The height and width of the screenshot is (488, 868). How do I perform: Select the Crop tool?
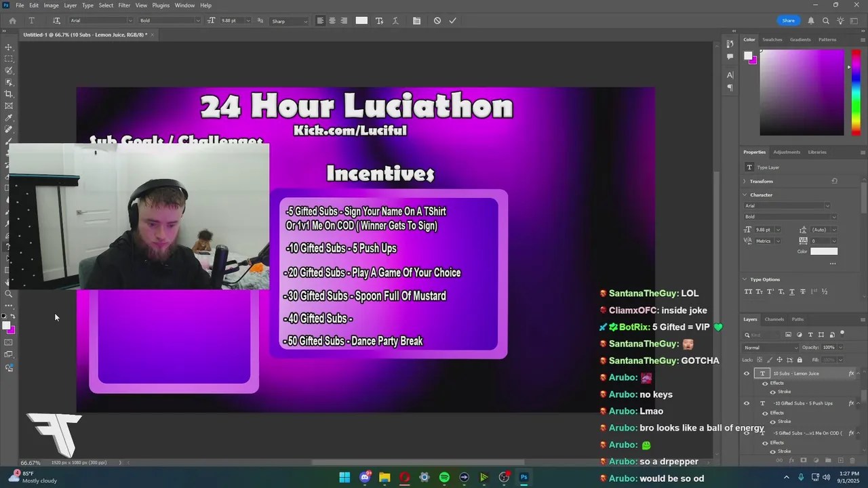(x=9, y=94)
